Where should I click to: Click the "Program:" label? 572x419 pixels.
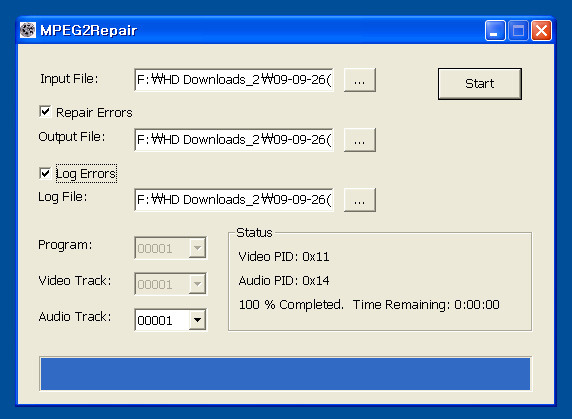(65, 245)
